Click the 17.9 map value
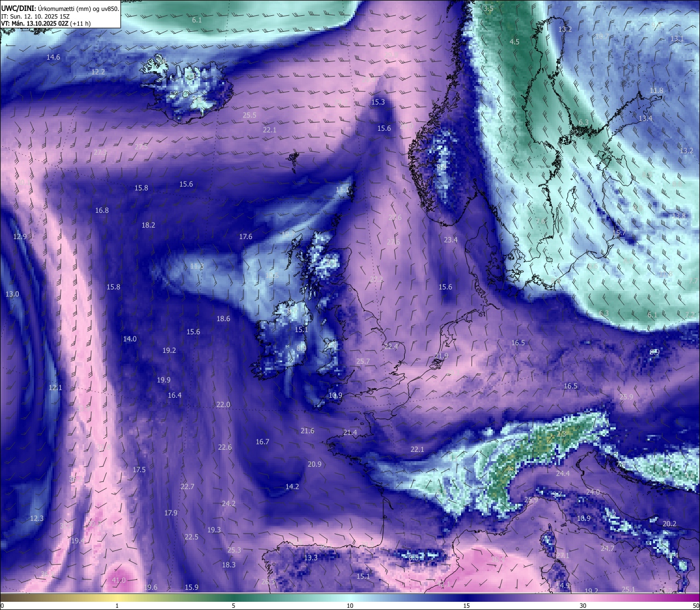The width and height of the screenshot is (700, 610). pyautogui.click(x=171, y=513)
